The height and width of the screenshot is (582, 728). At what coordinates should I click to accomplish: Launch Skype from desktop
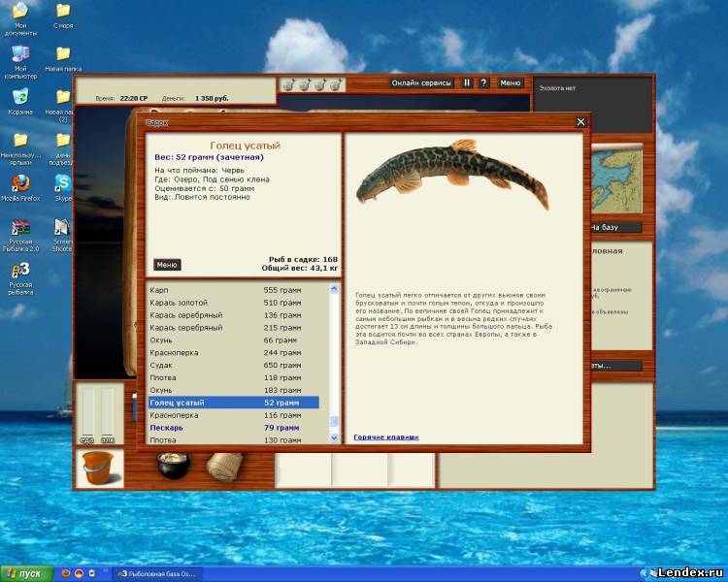coord(63,188)
